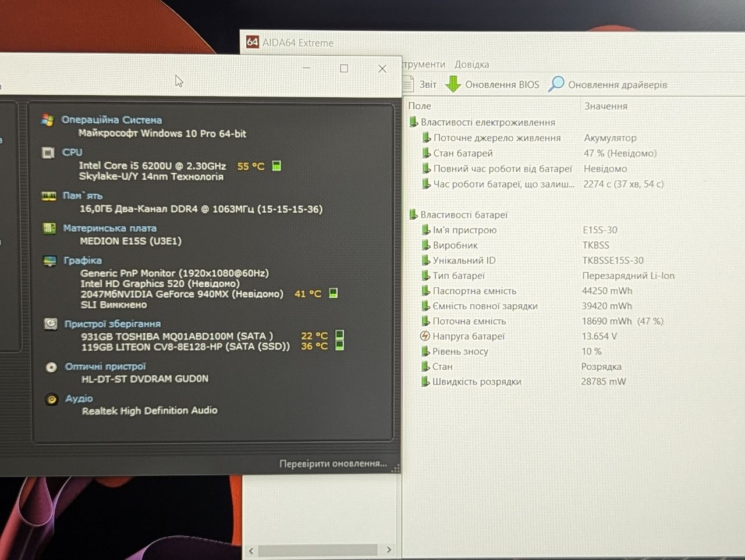
Task: Click the Windows flag icon beside Операційна Система
Action: [48, 120]
